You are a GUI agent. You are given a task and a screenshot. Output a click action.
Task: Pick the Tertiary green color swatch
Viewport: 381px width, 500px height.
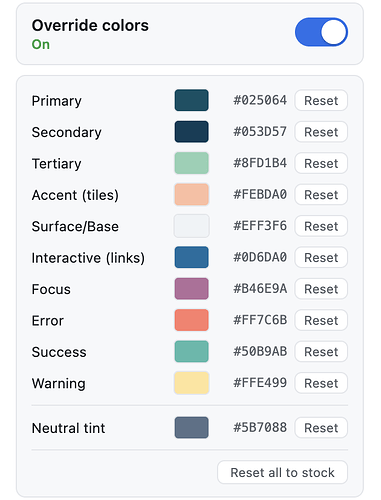[x=192, y=163]
